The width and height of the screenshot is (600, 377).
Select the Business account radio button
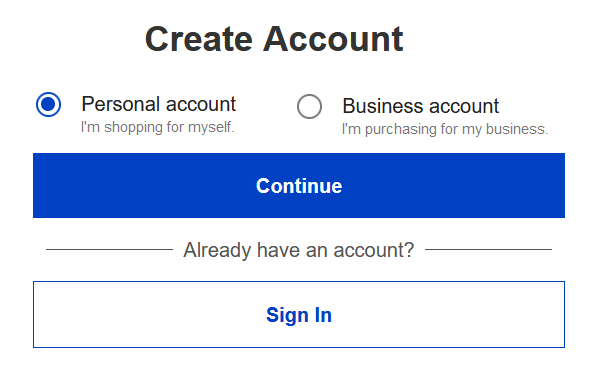tap(309, 106)
